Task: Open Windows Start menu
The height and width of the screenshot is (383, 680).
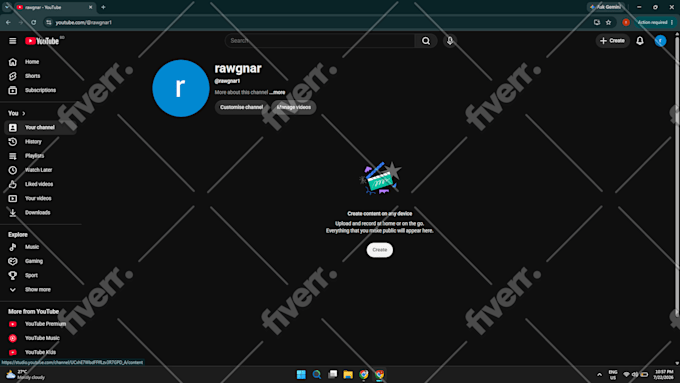Action: pos(301,374)
